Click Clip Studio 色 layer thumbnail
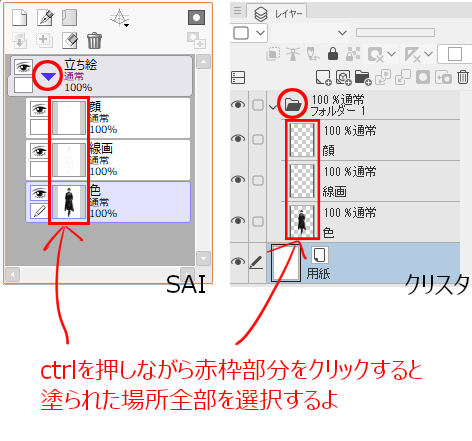This screenshot has width=472, height=441. 302,221
